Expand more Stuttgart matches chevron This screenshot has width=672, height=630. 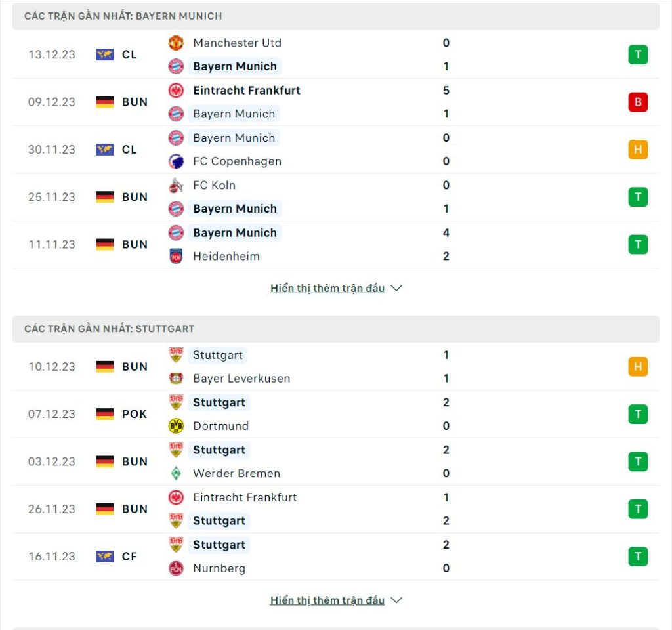tap(396, 600)
